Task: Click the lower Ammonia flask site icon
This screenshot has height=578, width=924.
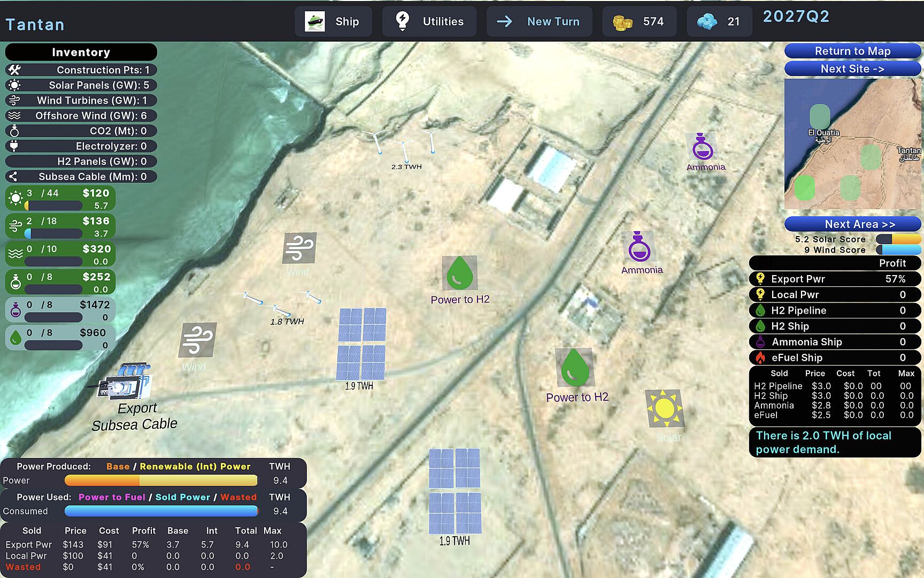Action: 639,247
